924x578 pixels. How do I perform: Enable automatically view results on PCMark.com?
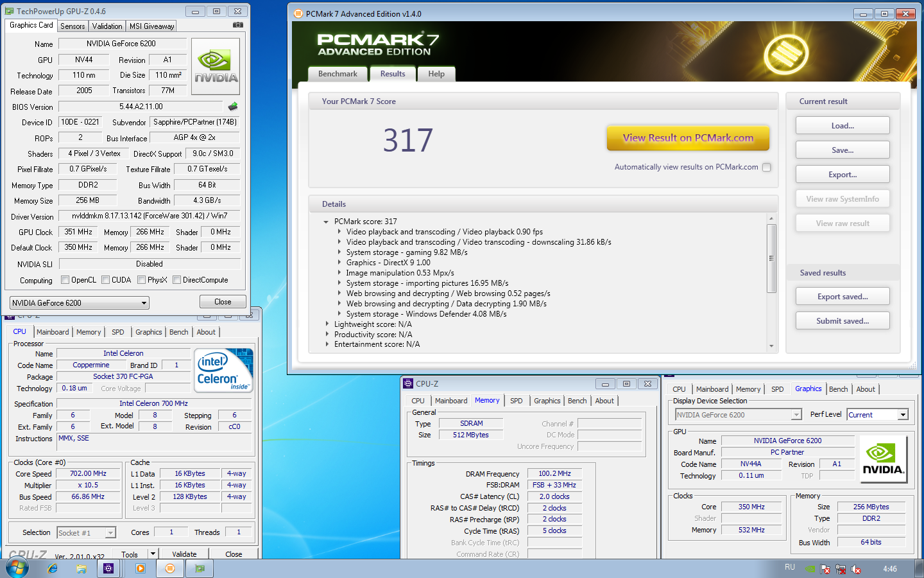767,167
